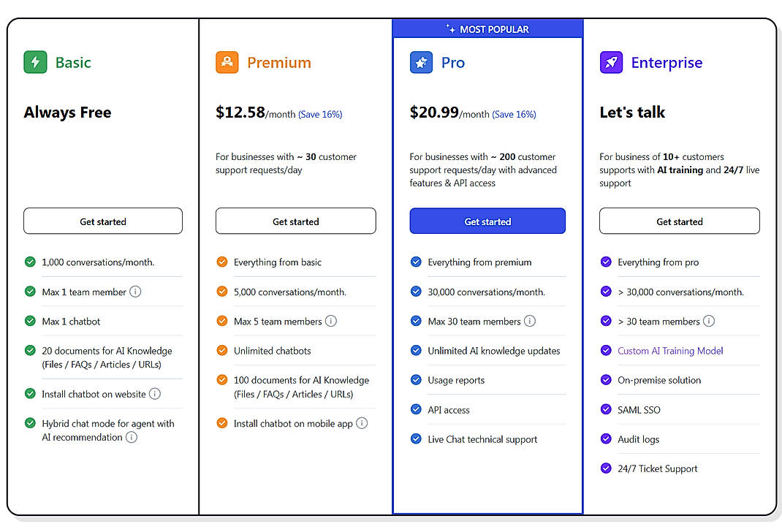Screen dimensions: 782x532
Task: Click the info icon for Hybrid chat mode
Action: tap(132, 438)
